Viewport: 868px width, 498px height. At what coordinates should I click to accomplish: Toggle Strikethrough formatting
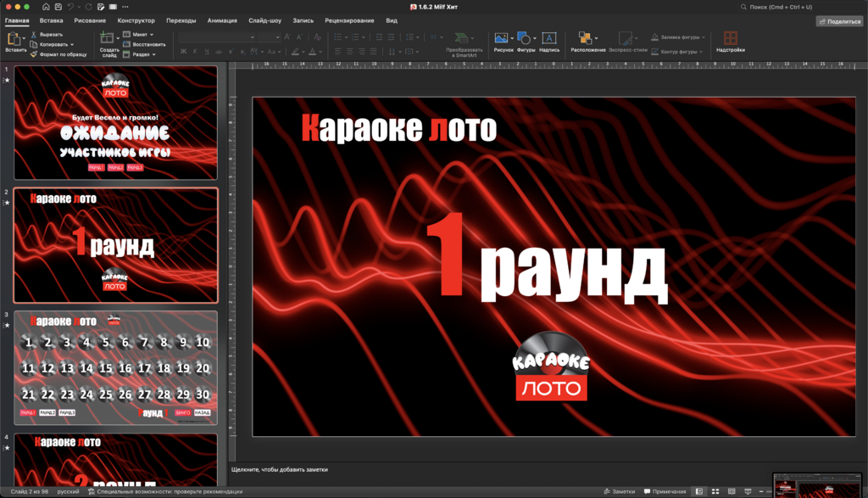coord(219,52)
